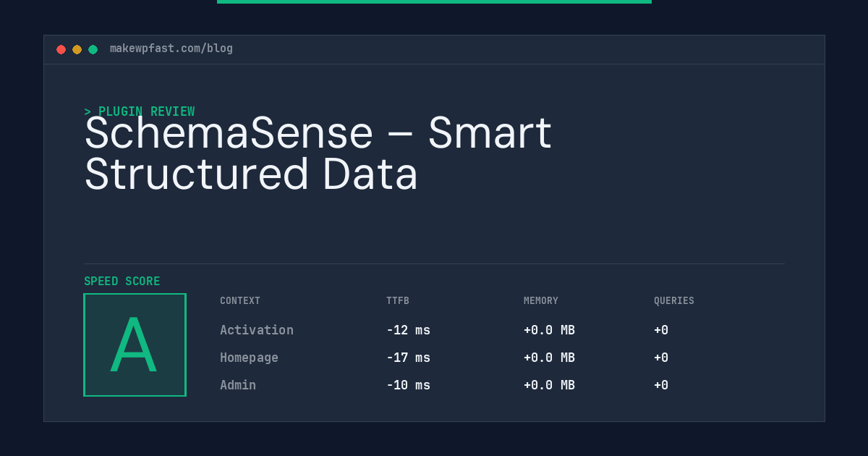Click the A grade score box
868x456 pixels.
tap(135, 345)
